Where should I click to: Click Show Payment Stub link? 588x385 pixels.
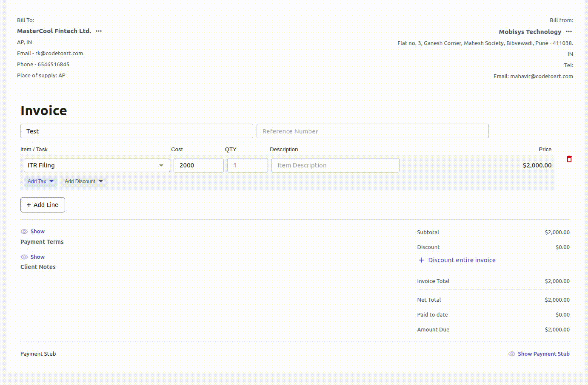pos(544,354)
